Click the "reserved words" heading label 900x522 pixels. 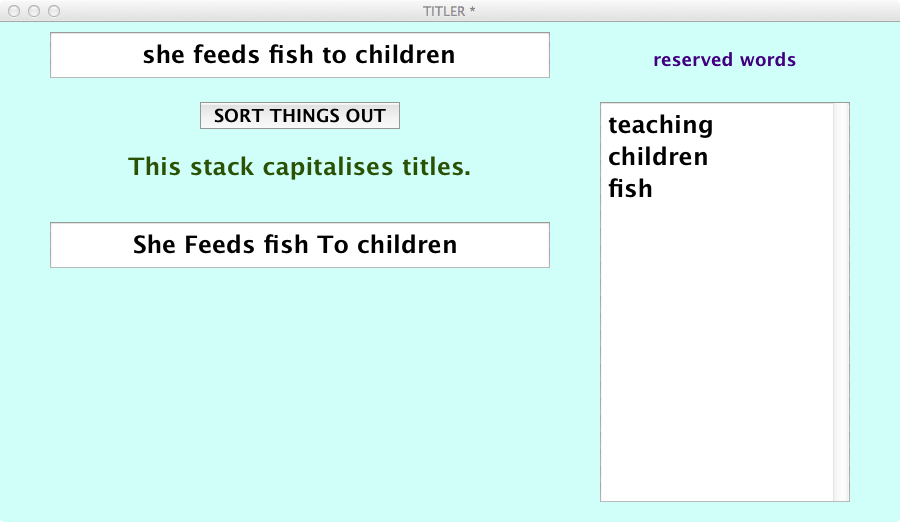[x=724, y=60]
